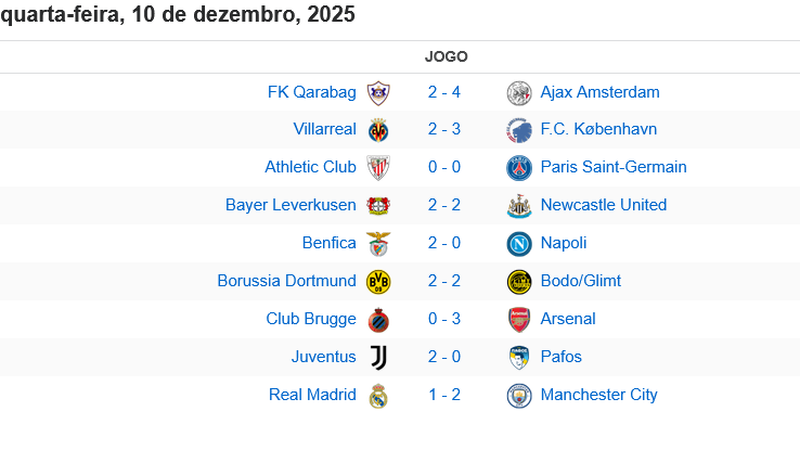Open the F.C. København team link
Screen dimensions: 800x450
[598, 129]
